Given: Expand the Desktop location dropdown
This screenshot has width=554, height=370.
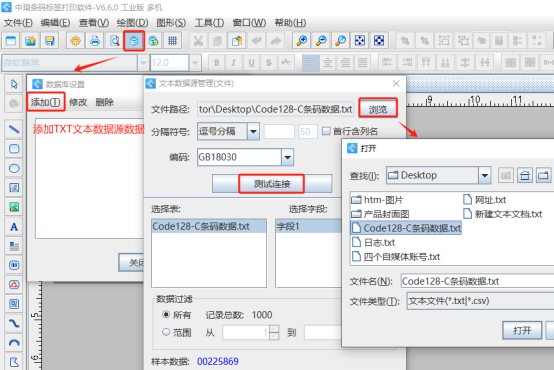Looking at the screenshot, I should point(485,175).
